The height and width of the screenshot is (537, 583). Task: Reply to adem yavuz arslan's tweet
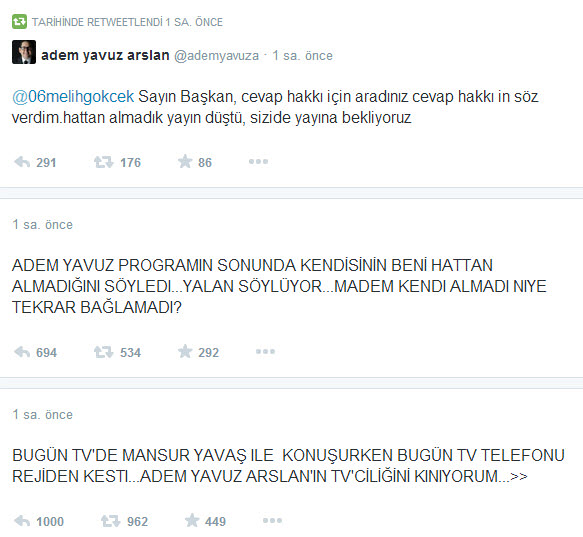(22, 162)
